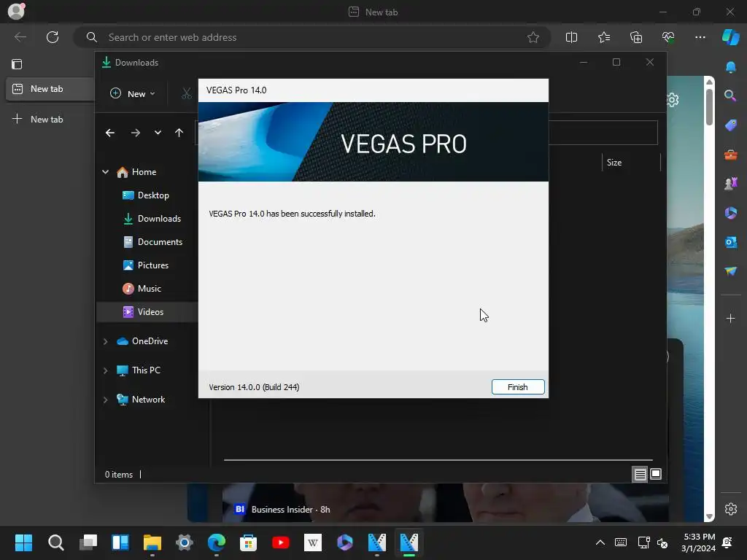This screenshot has width=747, height=560.
Task: Open Microsoft Store from taskbar
Action: pos(248,542)
